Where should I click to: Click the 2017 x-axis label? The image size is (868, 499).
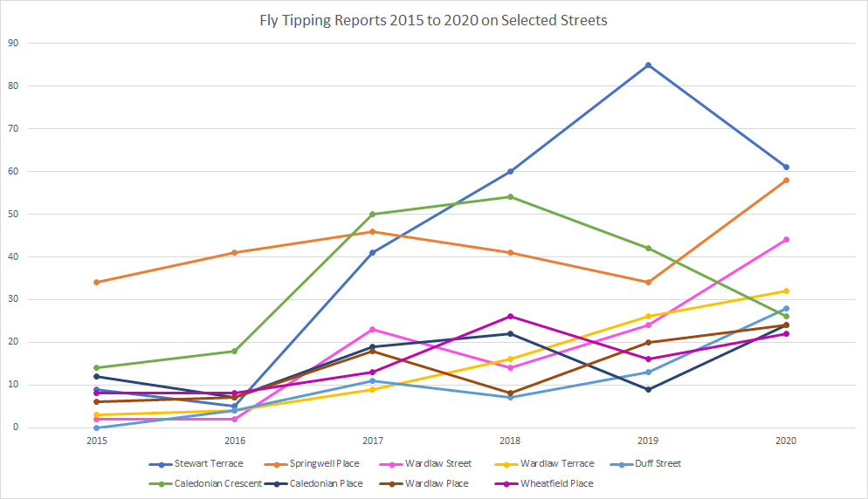tap(372, 441)
